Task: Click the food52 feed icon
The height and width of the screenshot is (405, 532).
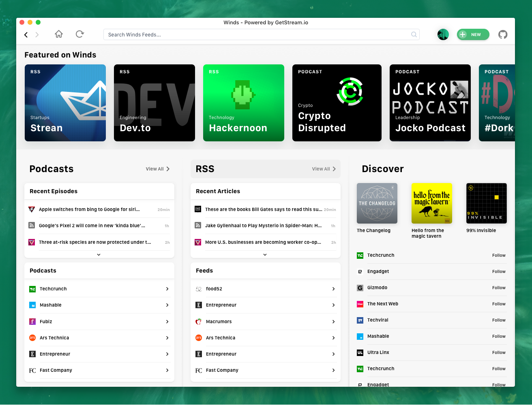Action: pyautogui.click(x=199, y=289)
